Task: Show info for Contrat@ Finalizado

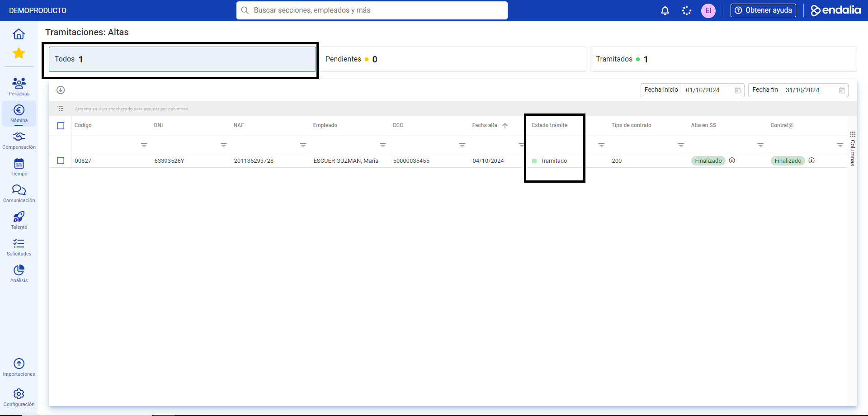Action: pos(811,161)
